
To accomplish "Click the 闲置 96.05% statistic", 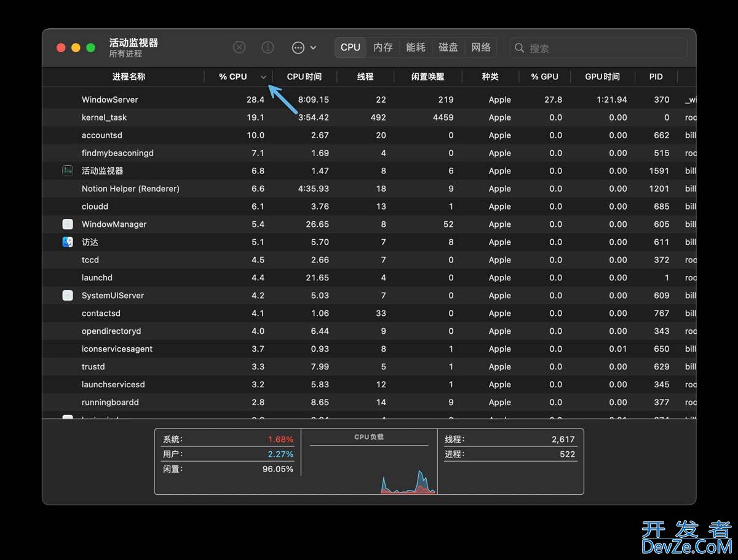I will (228, 469).
